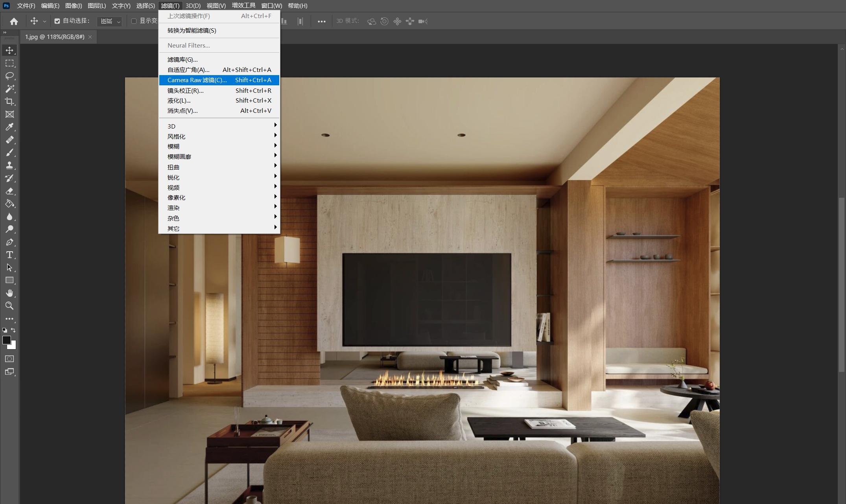The height and width of the screenshot is (504, 846).
Task: Click the vertical canvas scrollbar
Action: [841, 285]
